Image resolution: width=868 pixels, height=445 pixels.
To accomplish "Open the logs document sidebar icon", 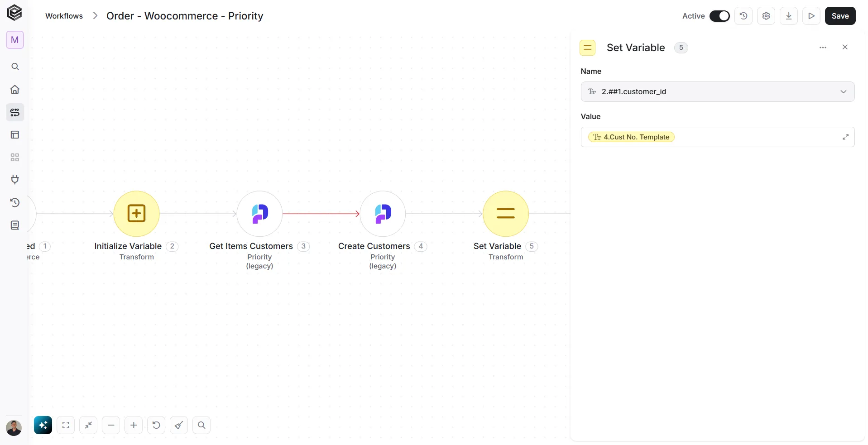I will coord(15,225).
